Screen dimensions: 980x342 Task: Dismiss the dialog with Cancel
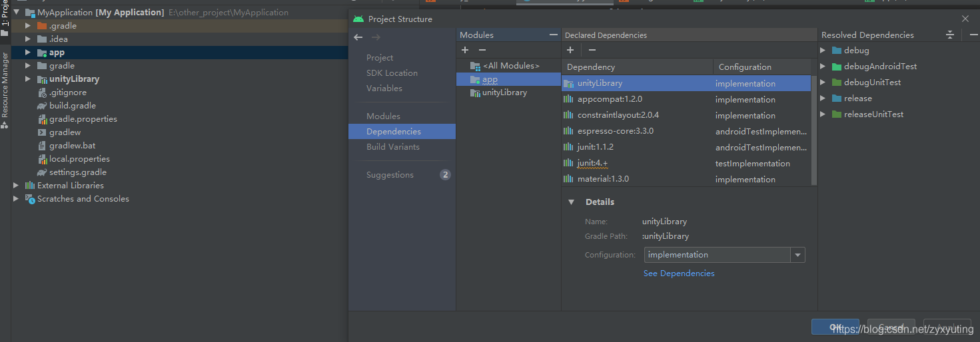[891, 327]
